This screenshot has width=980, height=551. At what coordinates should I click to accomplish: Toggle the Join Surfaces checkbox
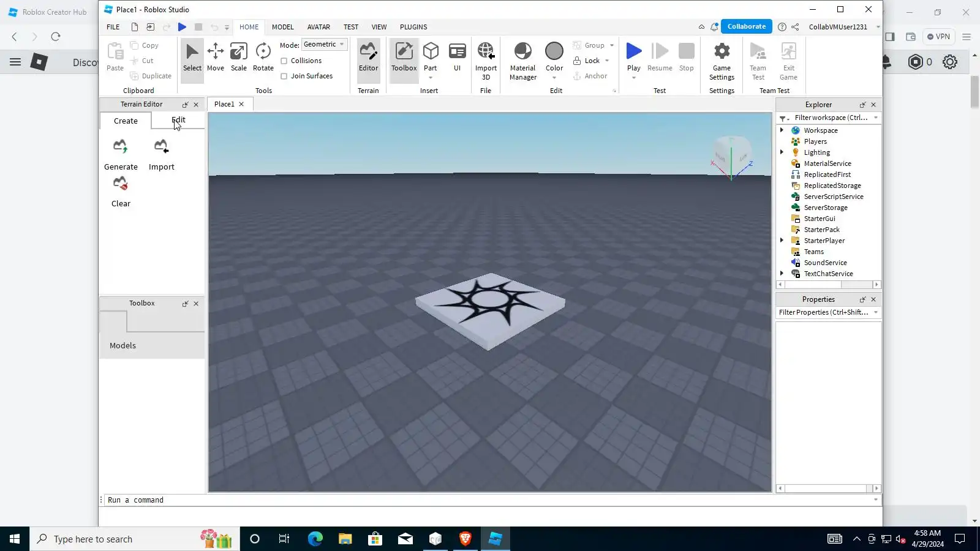click(284, 76)
